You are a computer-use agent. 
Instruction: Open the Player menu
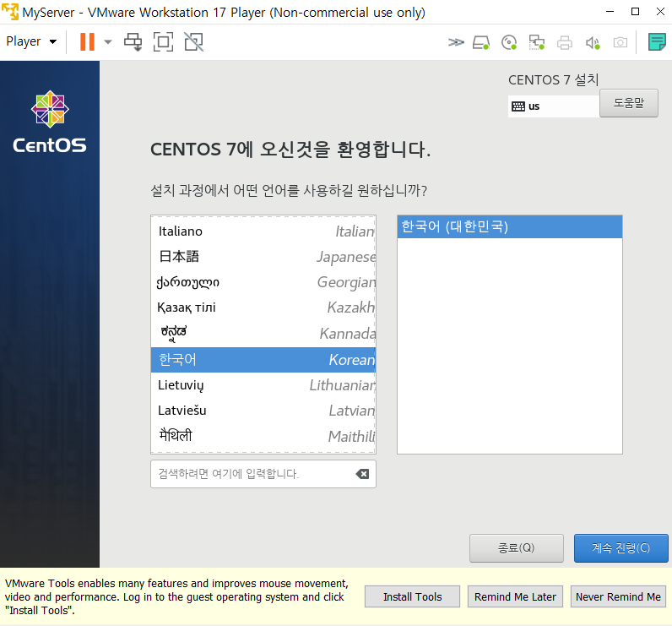point(31,41)
